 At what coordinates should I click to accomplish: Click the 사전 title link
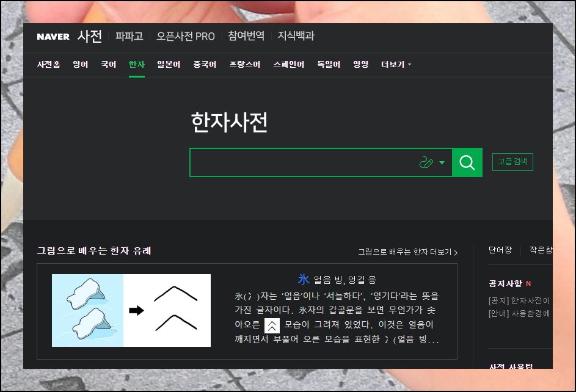coord(90,37)
